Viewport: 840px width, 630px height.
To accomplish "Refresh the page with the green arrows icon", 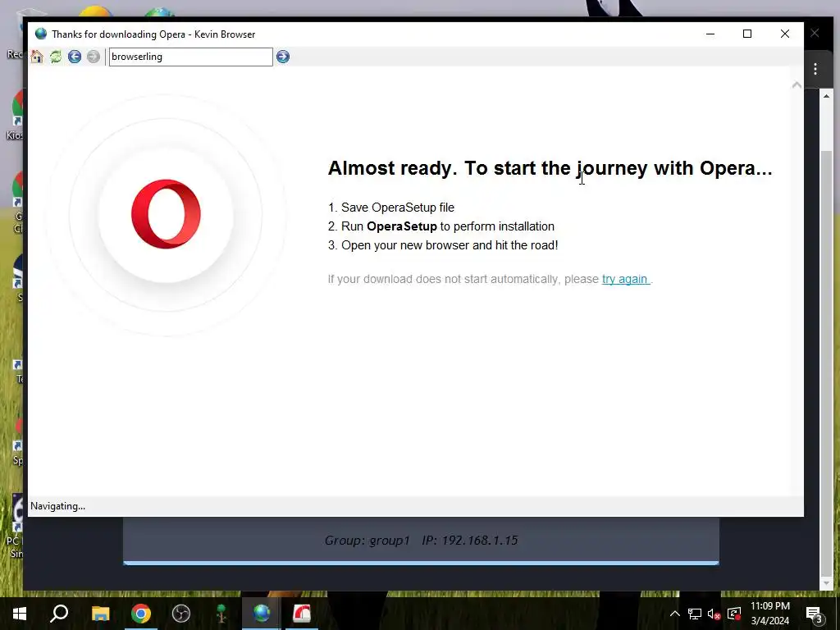I will (x=56, y=57).
